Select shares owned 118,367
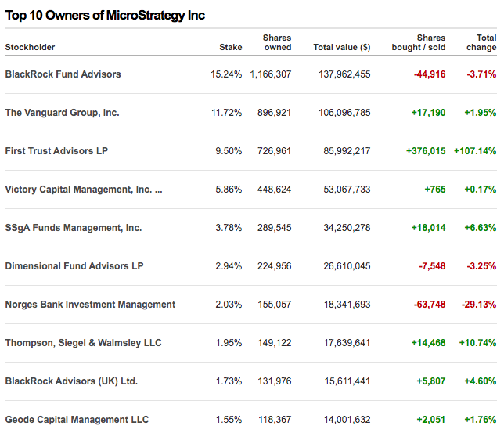Image resolution: width=504 pixels, height=444 pixels. click(x=275, y=420)
